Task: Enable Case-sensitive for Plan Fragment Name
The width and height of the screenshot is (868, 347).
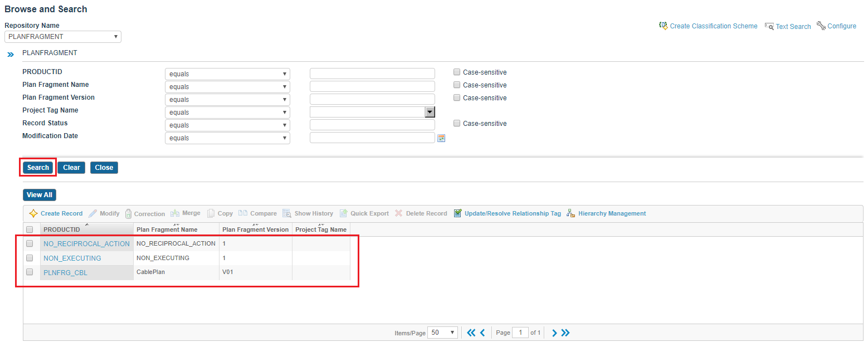Action: (457, 85)
